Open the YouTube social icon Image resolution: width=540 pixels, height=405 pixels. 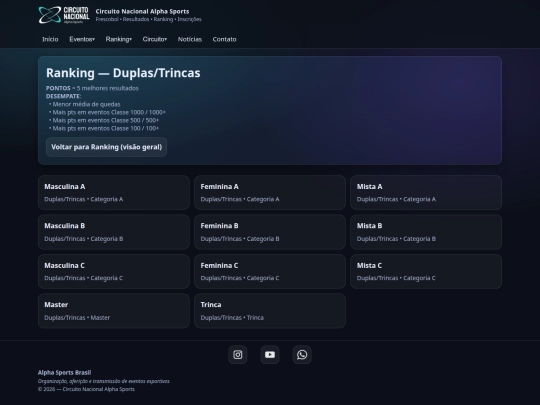(x=270, y=354)
